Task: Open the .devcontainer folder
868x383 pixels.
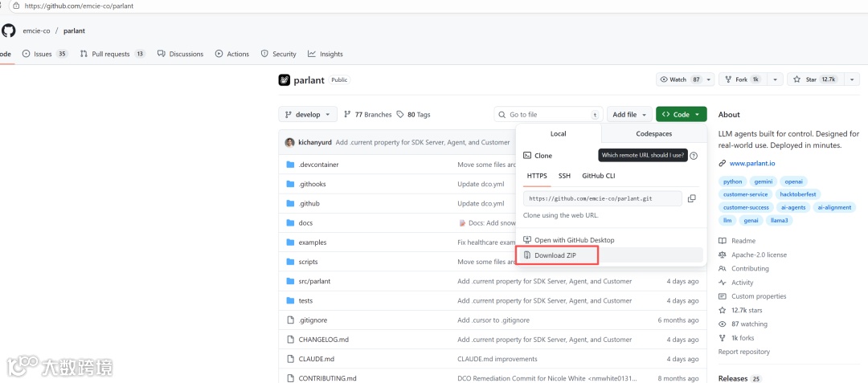Action: coord(318,165)
